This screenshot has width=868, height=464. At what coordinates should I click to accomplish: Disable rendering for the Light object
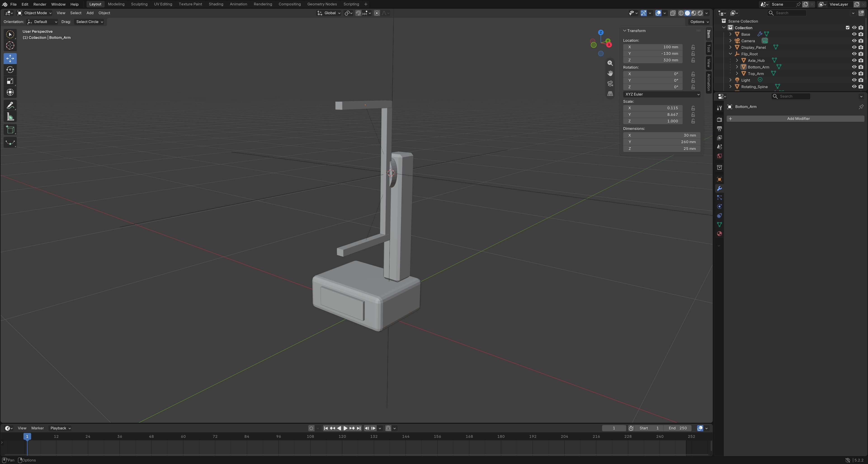[x=861, y=80]
